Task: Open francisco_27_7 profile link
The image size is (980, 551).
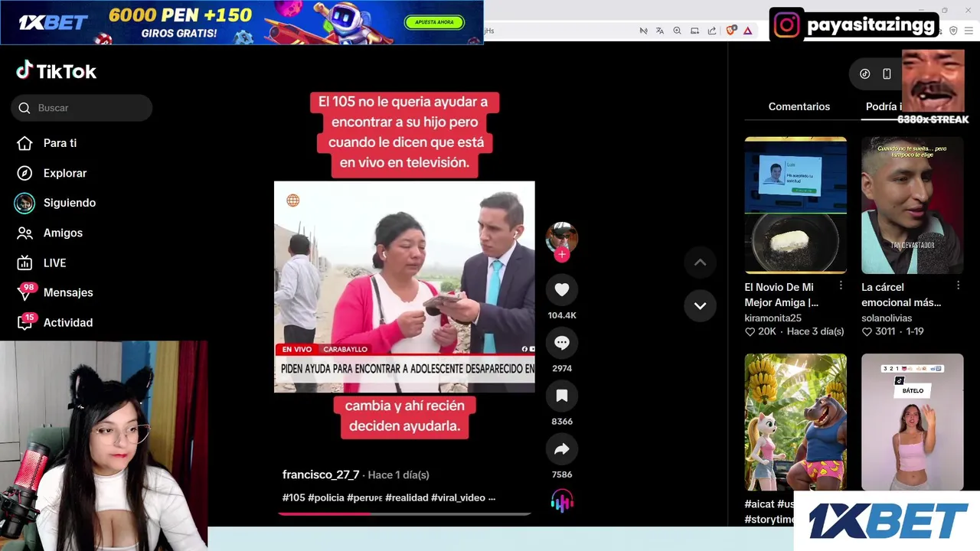Action: point(321,474)
